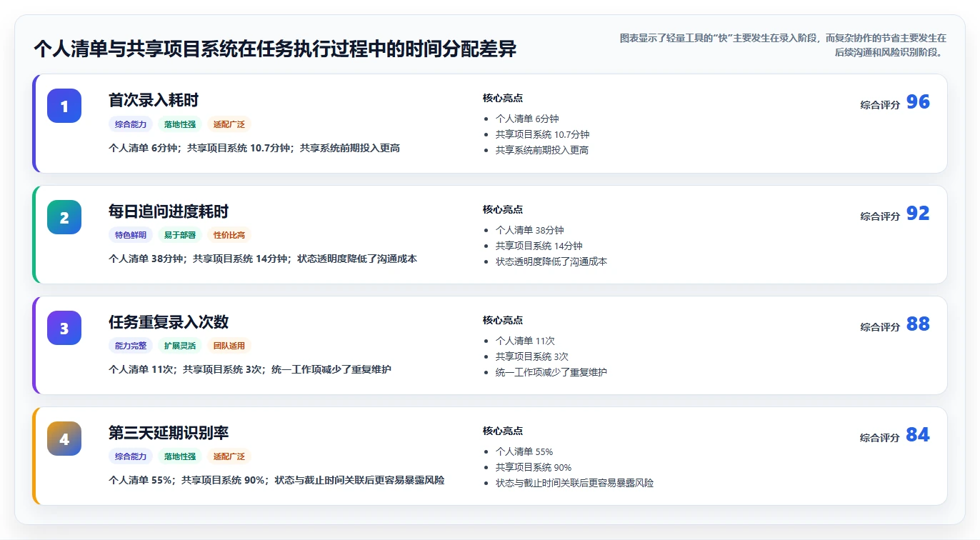Click the subtitle text about 轻量工具的快
Image resolution: width=980 pixels, height=540 pixels.
783,45
